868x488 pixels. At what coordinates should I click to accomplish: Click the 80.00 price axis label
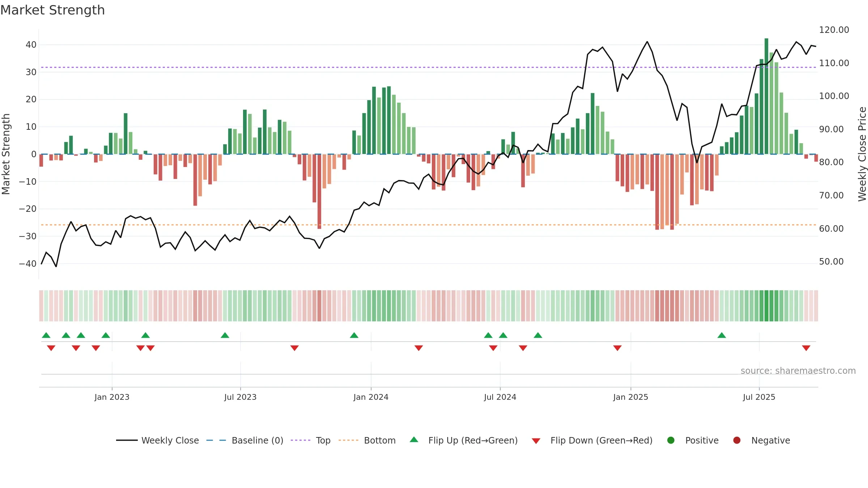(831, 162)
